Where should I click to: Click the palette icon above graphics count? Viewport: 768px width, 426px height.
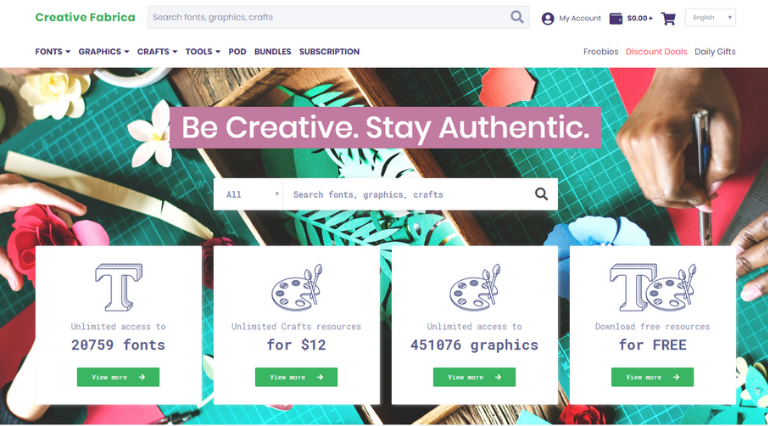pyautogui.click(x=475, y=287)
